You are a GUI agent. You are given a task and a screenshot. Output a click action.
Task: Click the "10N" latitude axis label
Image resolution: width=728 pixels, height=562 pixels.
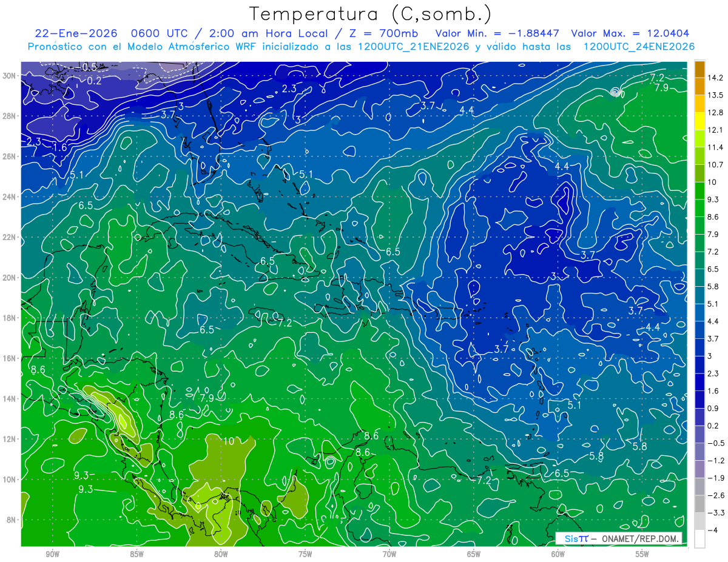point(10,480)
